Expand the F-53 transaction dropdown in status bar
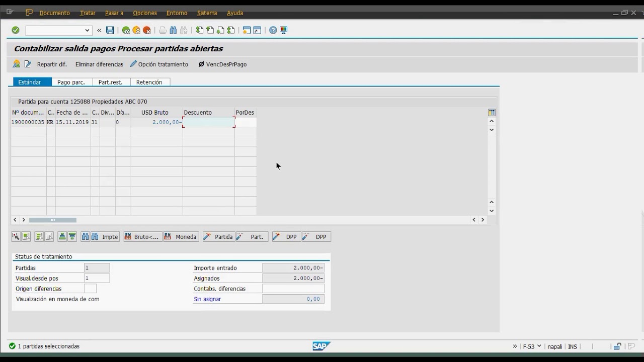 (x=539, y=346)
